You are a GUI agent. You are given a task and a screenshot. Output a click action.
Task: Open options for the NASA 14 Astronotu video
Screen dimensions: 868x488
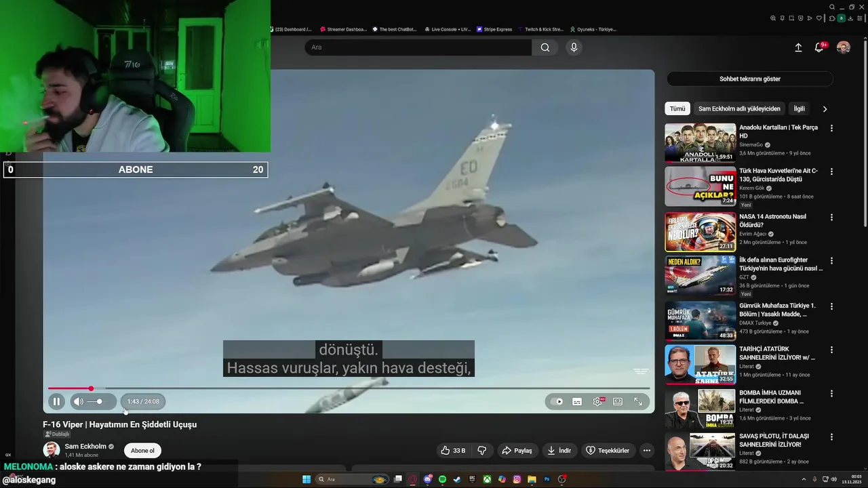[831, 217]
